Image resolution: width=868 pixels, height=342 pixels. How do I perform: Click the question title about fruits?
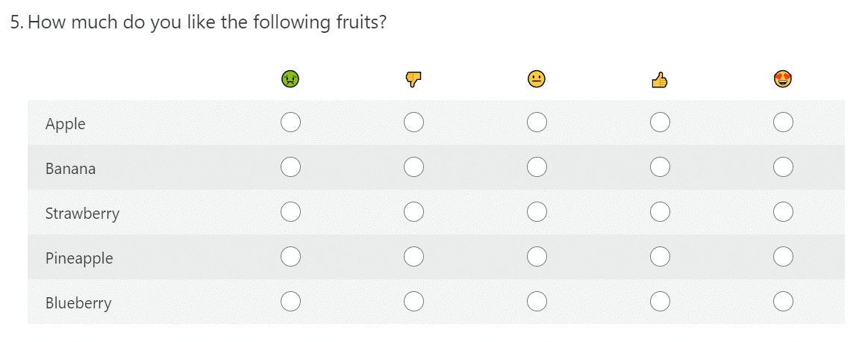(199, 22)
